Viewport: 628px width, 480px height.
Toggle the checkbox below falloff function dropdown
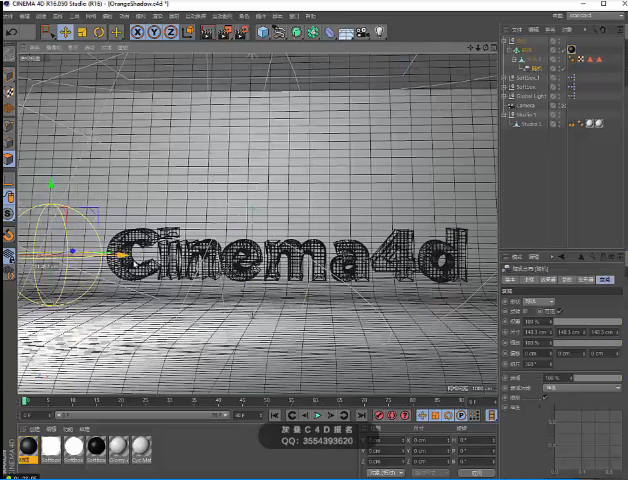pos(545,397)
